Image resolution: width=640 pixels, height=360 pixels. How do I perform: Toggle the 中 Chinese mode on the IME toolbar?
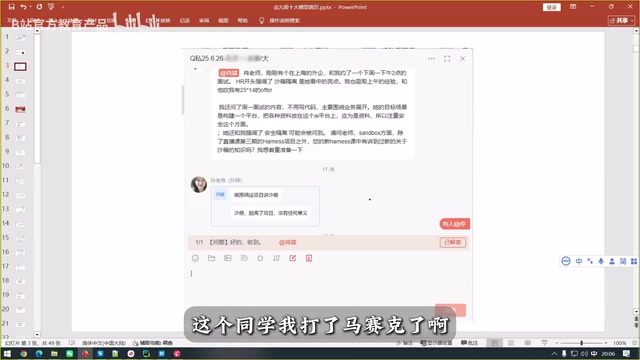[579, 261]
